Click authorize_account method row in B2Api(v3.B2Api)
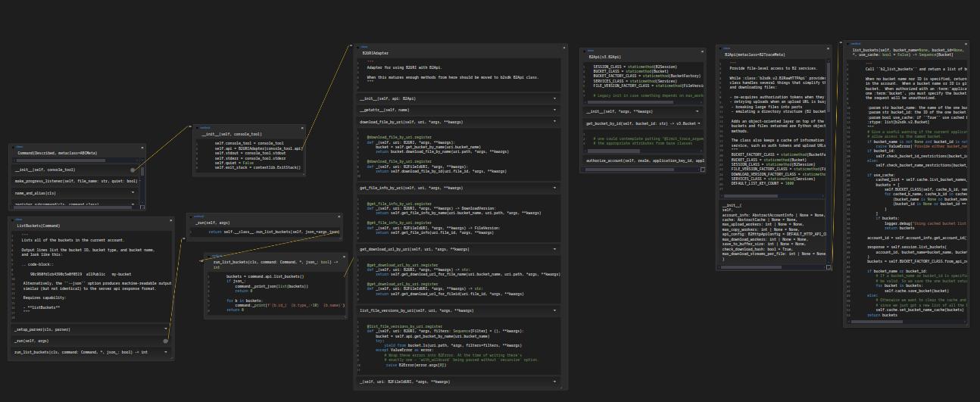 (644, 160)
